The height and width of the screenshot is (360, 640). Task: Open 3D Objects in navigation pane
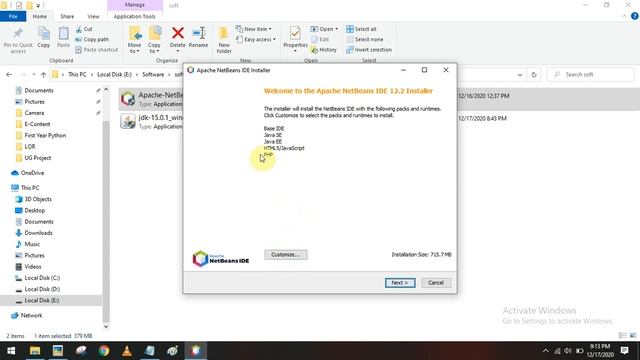pos(38,199)
